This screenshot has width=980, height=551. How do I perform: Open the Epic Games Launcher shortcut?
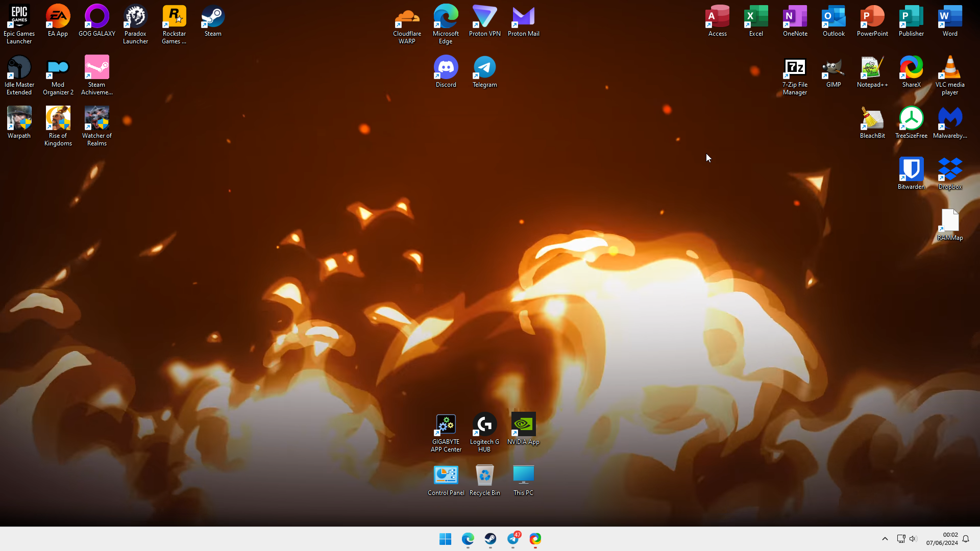[x=19, y=23]
